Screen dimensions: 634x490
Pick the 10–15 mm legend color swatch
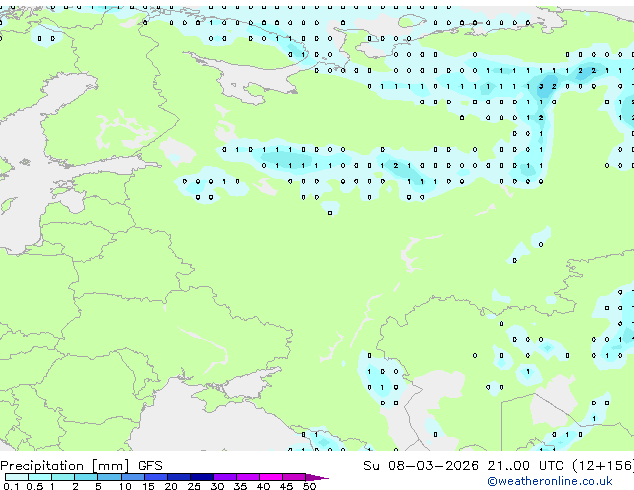coord(132,477)
